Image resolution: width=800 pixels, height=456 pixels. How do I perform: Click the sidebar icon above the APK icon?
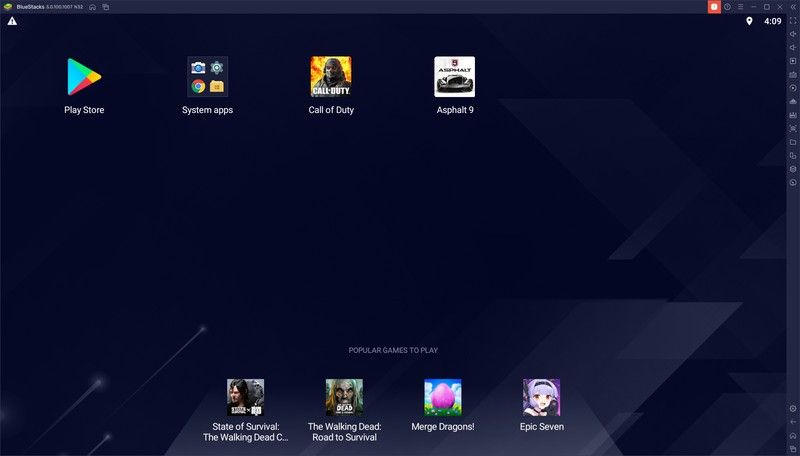coord(793,102)
